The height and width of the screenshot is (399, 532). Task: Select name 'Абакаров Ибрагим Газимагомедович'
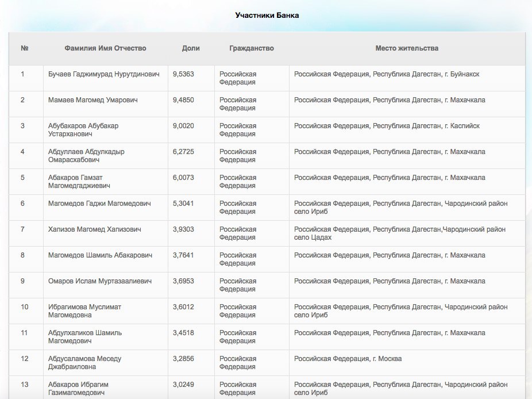78,388
